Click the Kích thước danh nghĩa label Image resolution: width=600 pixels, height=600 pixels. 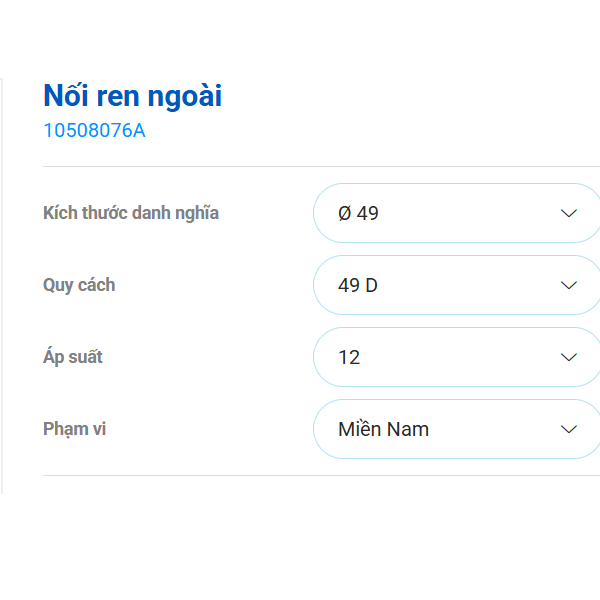click(x=131, y=213)
